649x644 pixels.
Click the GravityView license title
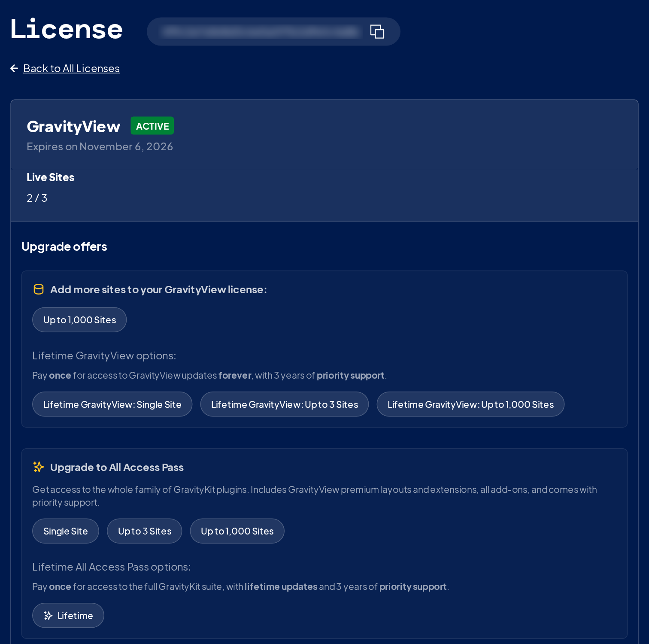[x=73, y=126]
